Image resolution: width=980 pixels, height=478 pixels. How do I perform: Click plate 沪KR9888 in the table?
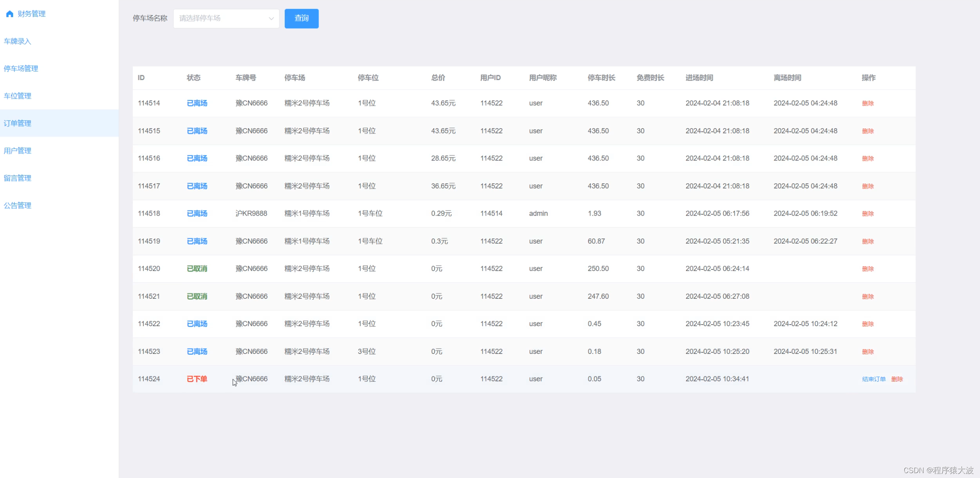pos(251,213)
